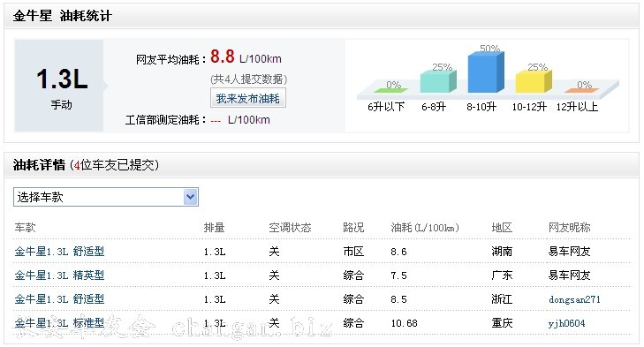Click the 空调状态 column header

pos(290,228)
